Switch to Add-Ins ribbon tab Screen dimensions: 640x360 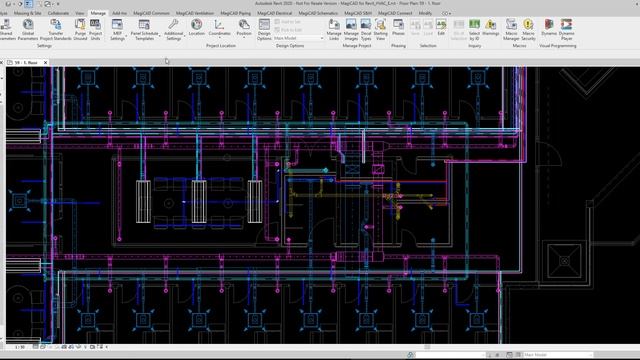(x=119, y=13)
